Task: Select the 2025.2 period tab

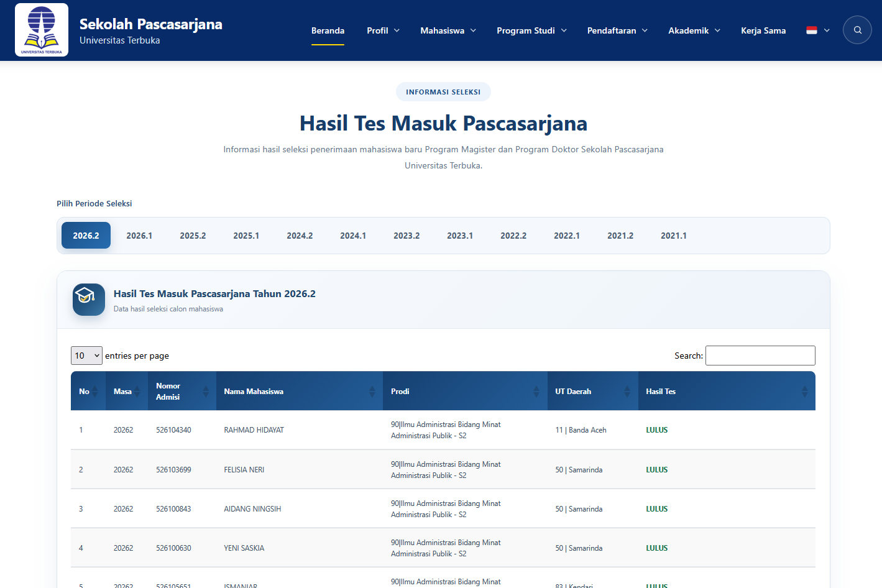Action: coord(193,236)
